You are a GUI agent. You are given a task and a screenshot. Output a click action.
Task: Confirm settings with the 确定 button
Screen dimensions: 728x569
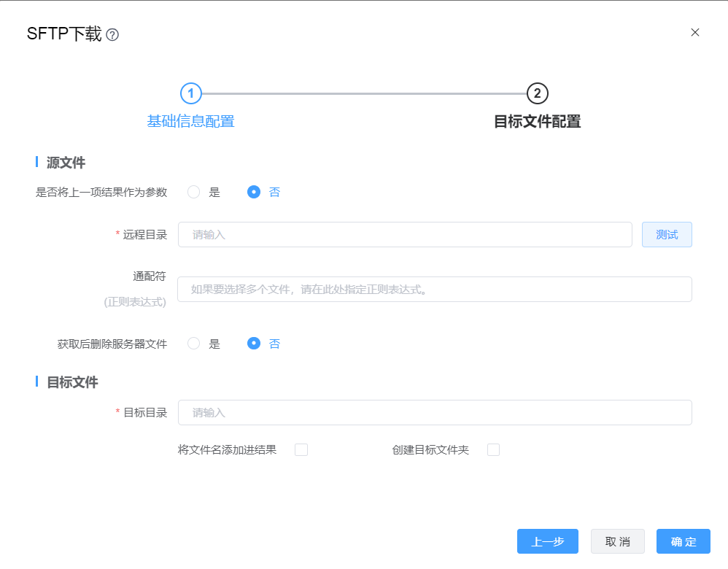(683, 542)
